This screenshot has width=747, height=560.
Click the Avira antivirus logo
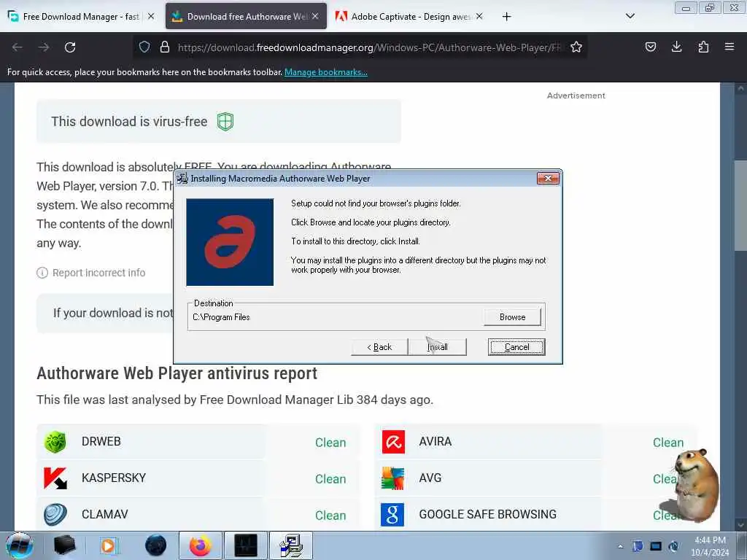pos(393,441)
